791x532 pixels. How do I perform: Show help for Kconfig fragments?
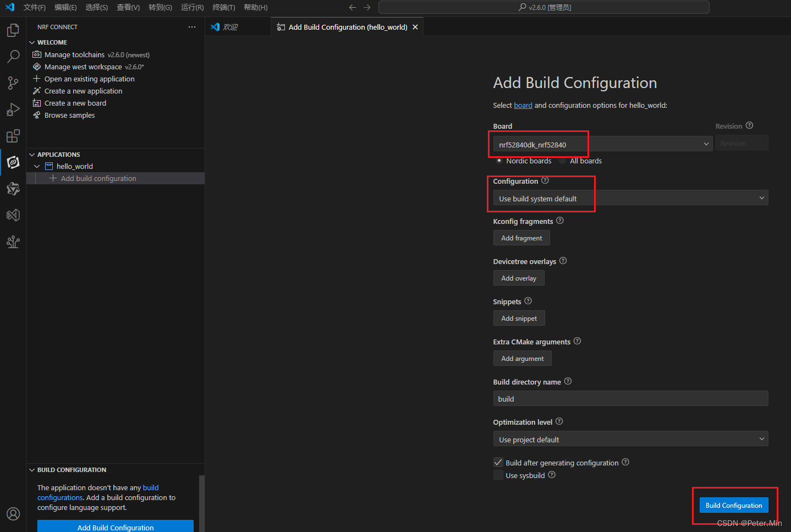560,221
